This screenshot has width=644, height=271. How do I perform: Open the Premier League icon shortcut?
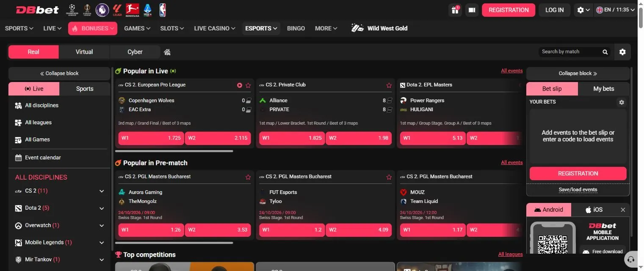point(102,10)
